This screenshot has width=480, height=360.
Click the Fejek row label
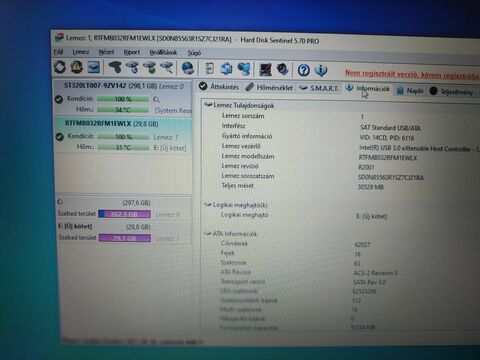point(227,253)
